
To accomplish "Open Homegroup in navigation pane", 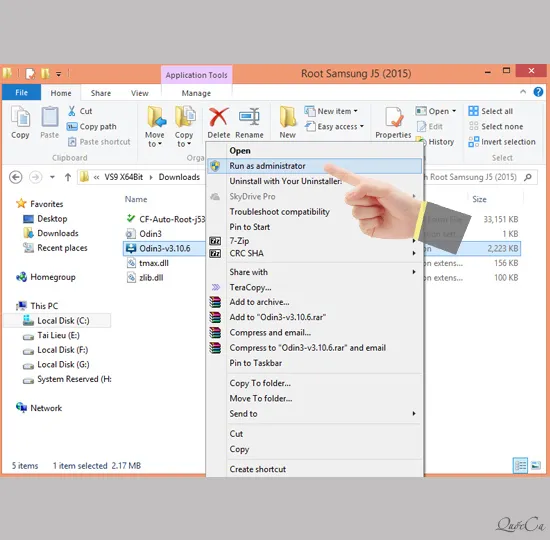I will pos(46,277).
